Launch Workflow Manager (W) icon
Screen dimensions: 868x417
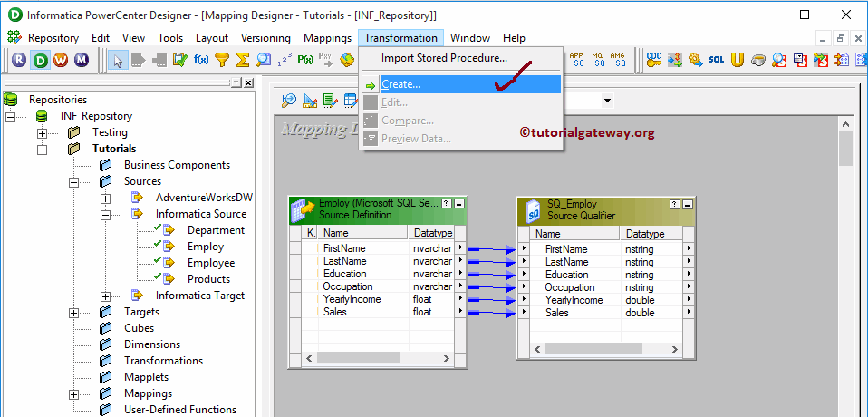click(61, 60)
